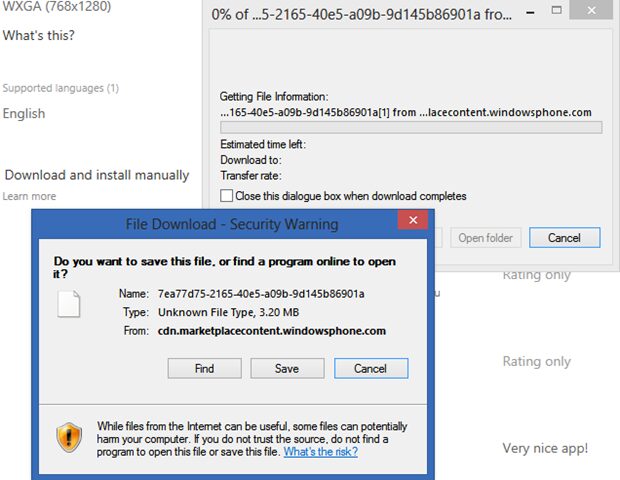Screen dimensions: 620x480
Task: Click the download window title bar text
Action: point(361,14)
